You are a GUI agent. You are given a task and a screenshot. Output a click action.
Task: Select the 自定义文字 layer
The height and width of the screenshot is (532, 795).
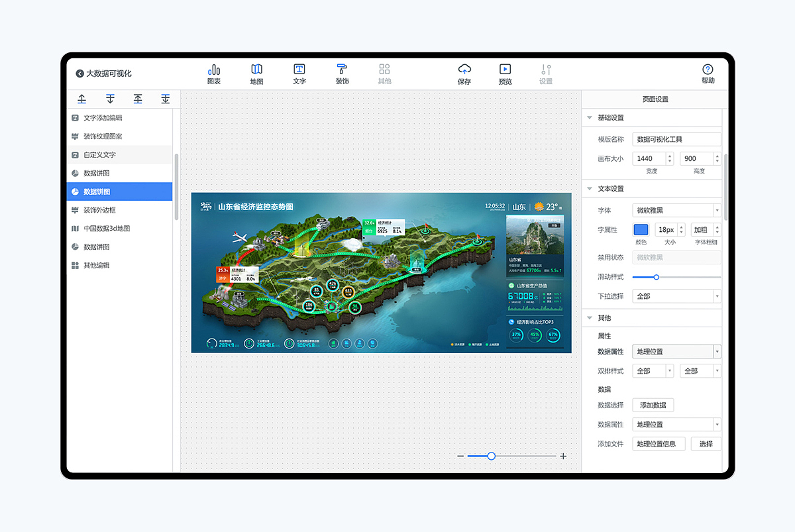(x=119, y=154)
